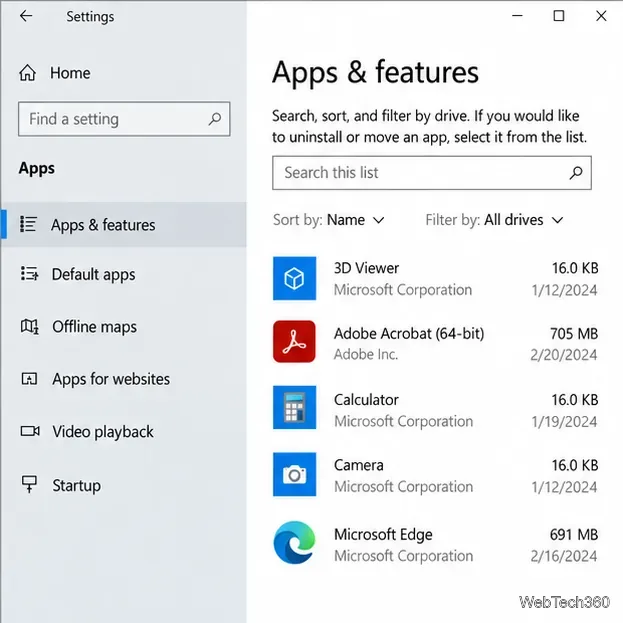623x623 pixels.
Task: Focus the Search this list field
Action: [432, 173]
